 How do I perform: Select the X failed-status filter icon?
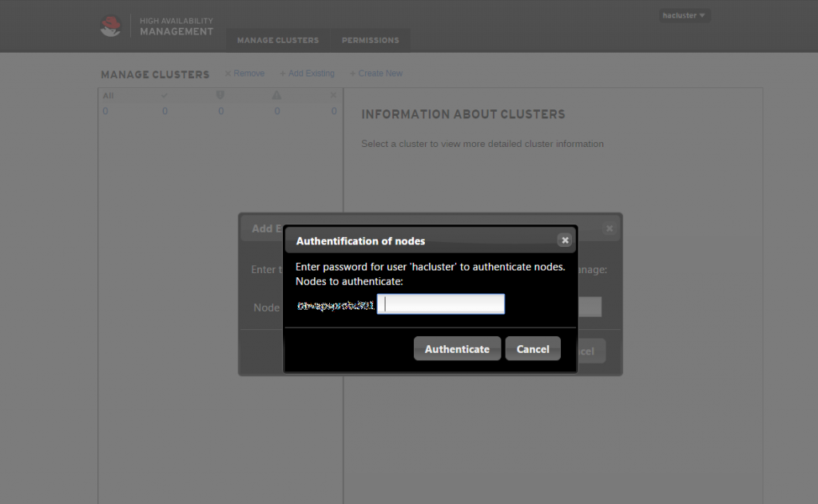(x=333, y=94)
